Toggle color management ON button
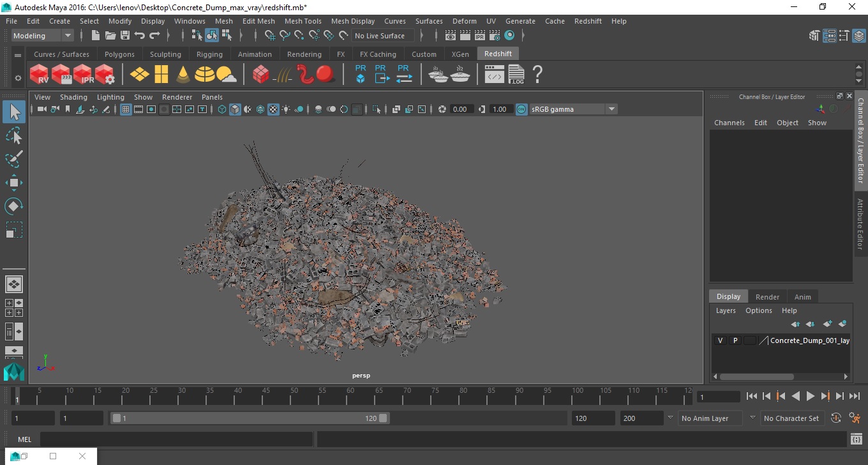 click(521, 109)
